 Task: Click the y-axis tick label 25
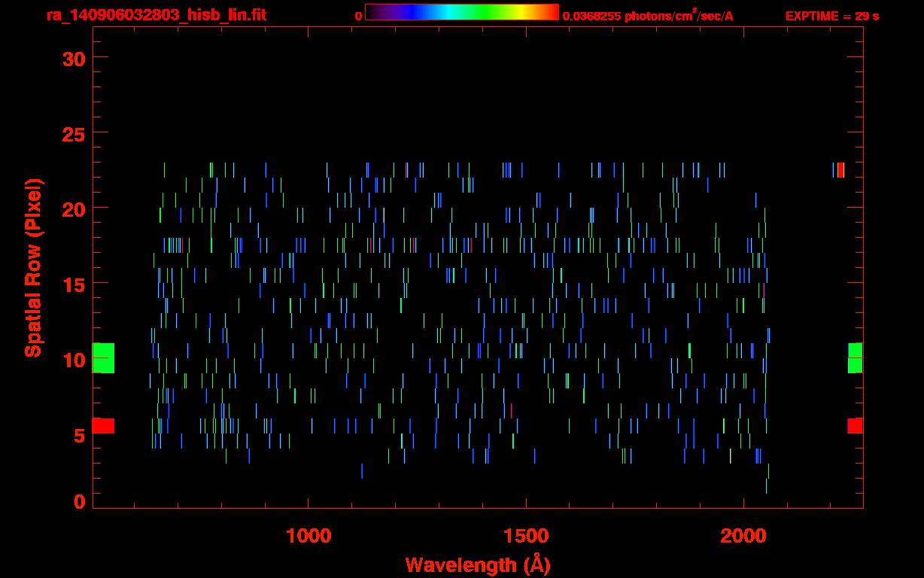pos(74,133)
